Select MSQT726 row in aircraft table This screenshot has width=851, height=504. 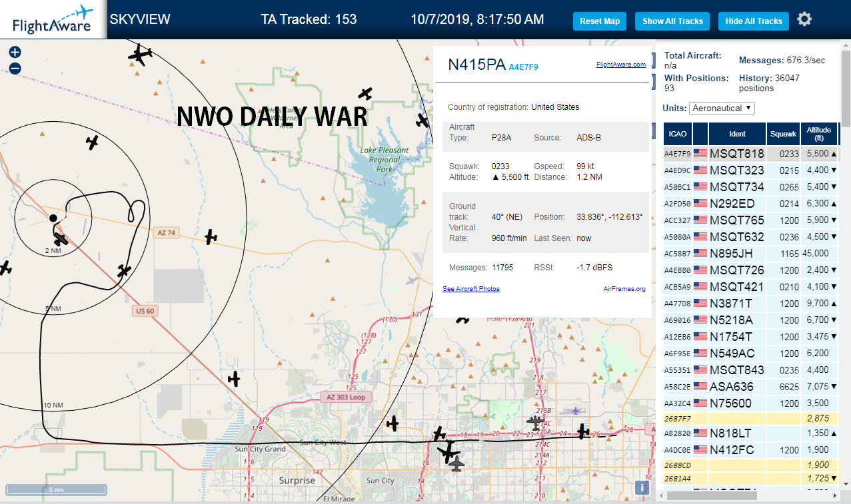(751, 270)
